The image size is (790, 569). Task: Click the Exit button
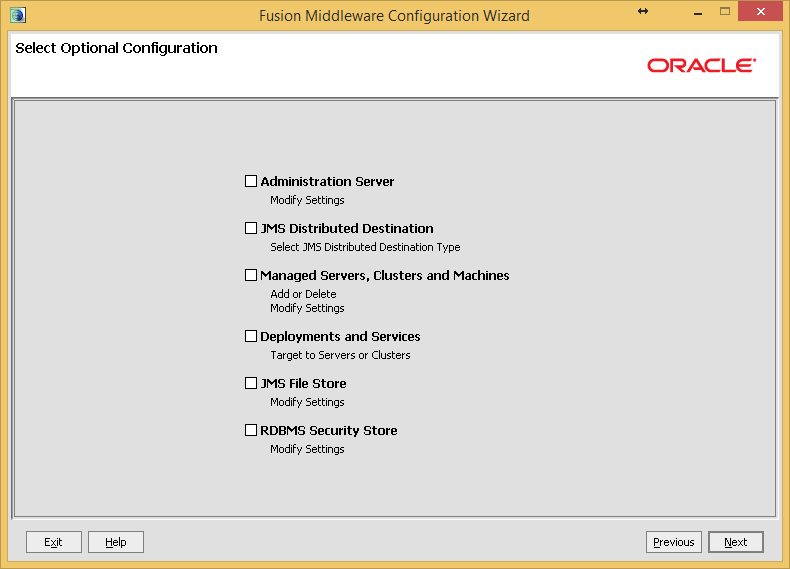[54, 542]
